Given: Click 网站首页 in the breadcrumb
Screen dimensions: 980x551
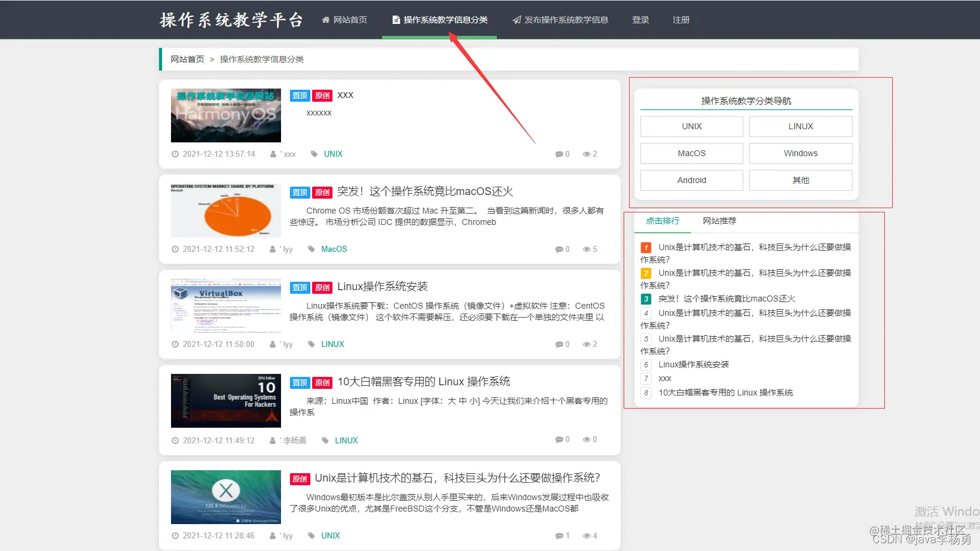Looking at the screenshot, I should pos(187,59).
